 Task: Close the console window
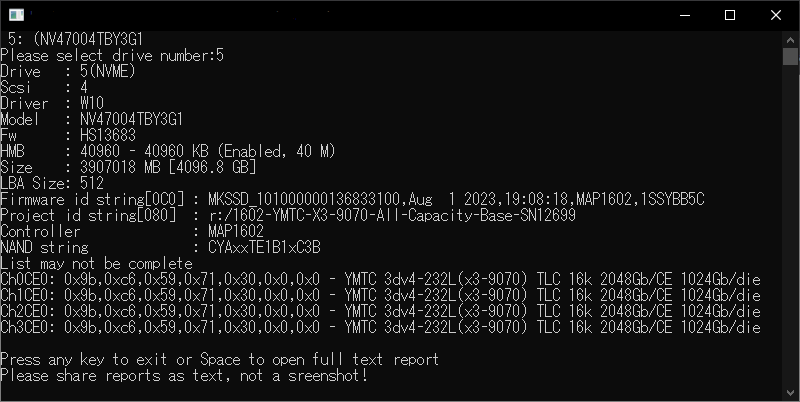776,15
